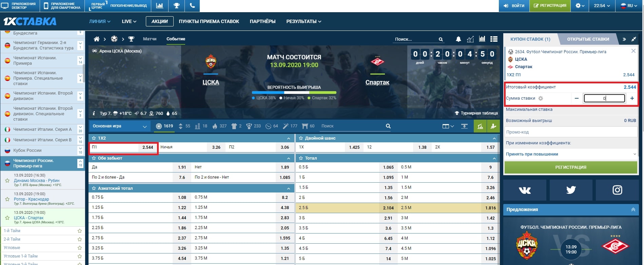The width and height of the screenshot is (644, 265).
Task: Open the Instagram social icon
Action: [617, 190]
